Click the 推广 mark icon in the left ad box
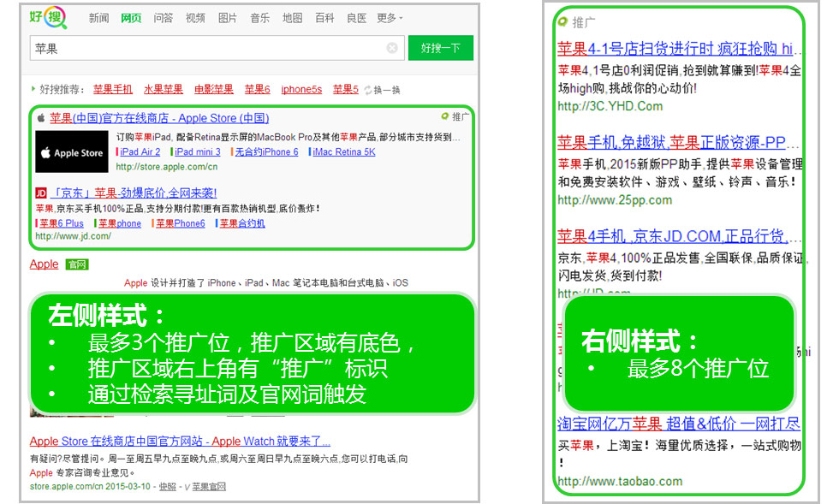This screenshot has width=839, height=504. click(x=444, y=116)
